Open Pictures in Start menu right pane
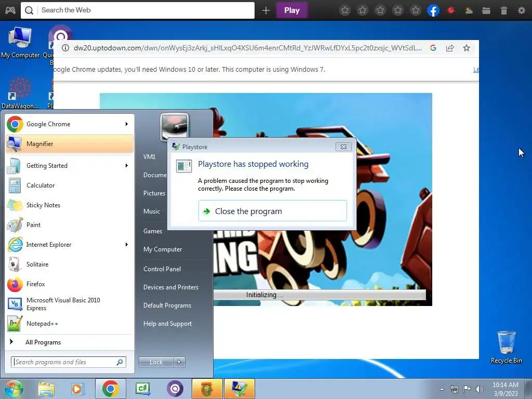The image size is (532, 399). click(154, 193)
